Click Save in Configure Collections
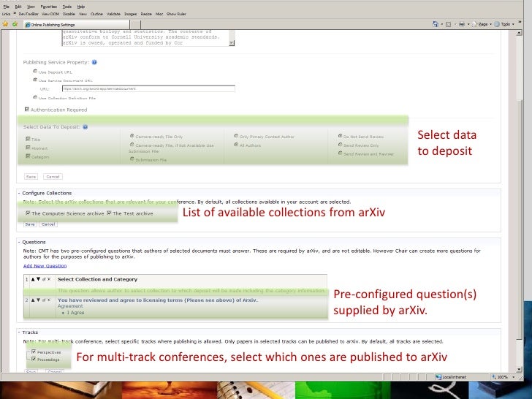This screenshot has width=532, height=399. click(30, 224)
